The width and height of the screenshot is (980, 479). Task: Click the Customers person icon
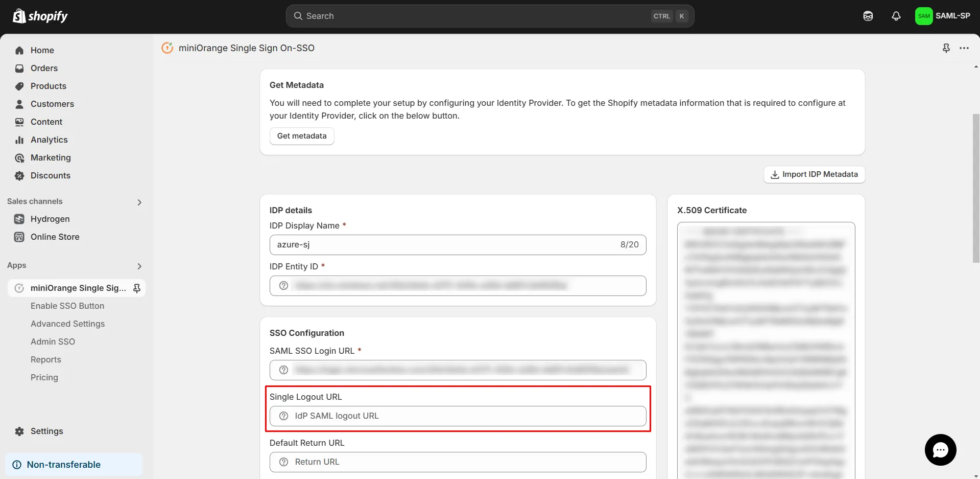(x=19, y=104)
